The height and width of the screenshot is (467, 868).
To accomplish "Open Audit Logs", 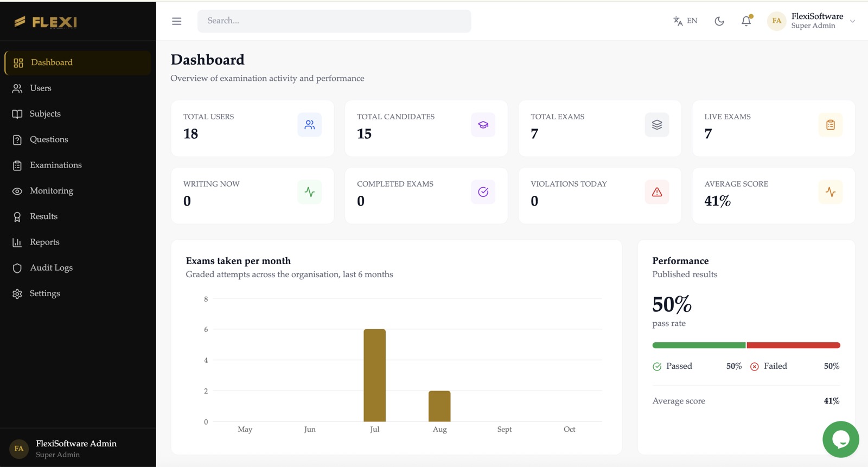I will point(78,268).
